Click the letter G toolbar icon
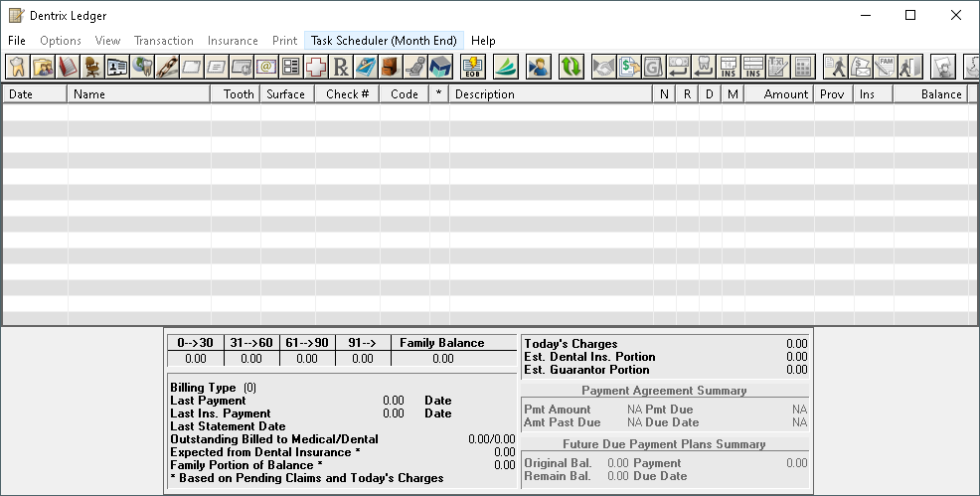The image size is (980, 496). click(653, 67)
